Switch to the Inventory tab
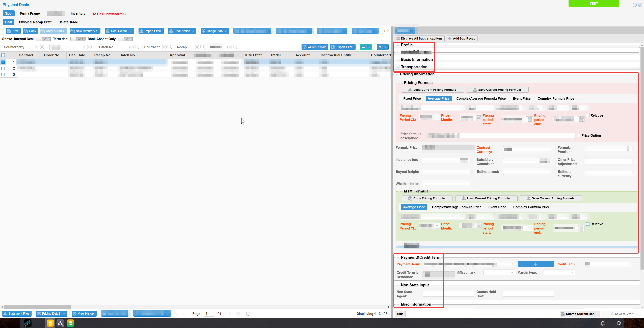 click(78, 14)
